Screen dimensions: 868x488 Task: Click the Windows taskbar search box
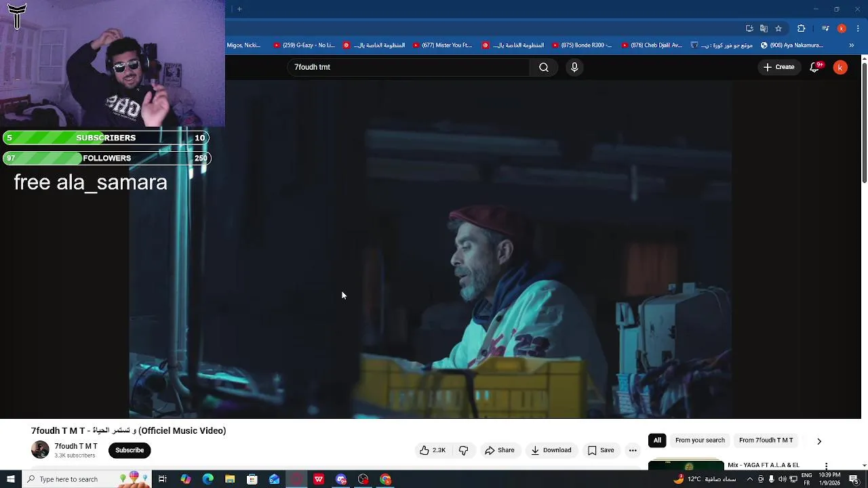[x=87, y=479]
